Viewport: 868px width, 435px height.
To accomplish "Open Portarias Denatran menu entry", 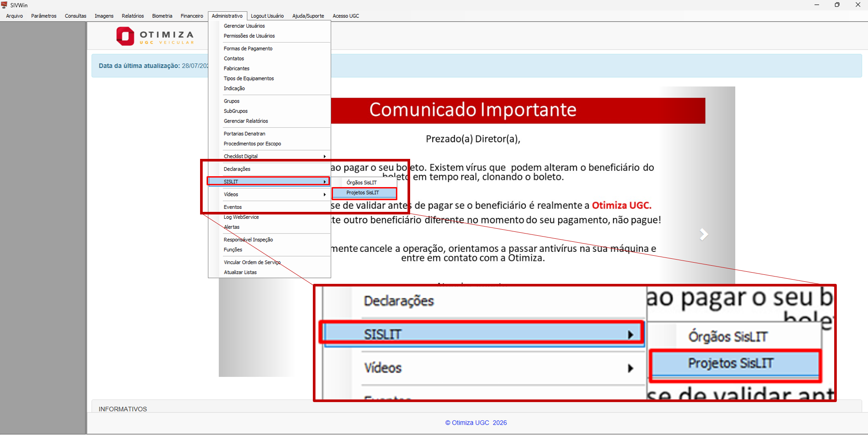I will pyautogui.click(x=244, y=134).
